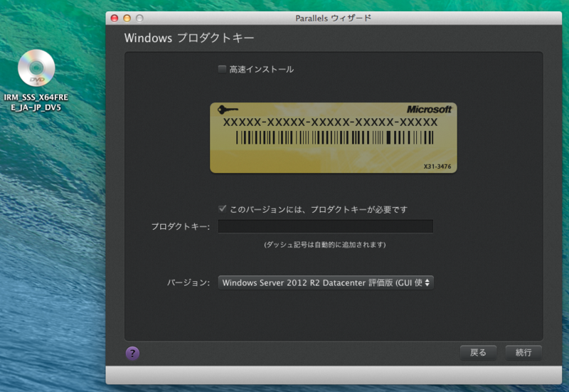Click the プロダクトキー: field label
The width and height of the screenshot is (569, 392).
click(181, 227)
